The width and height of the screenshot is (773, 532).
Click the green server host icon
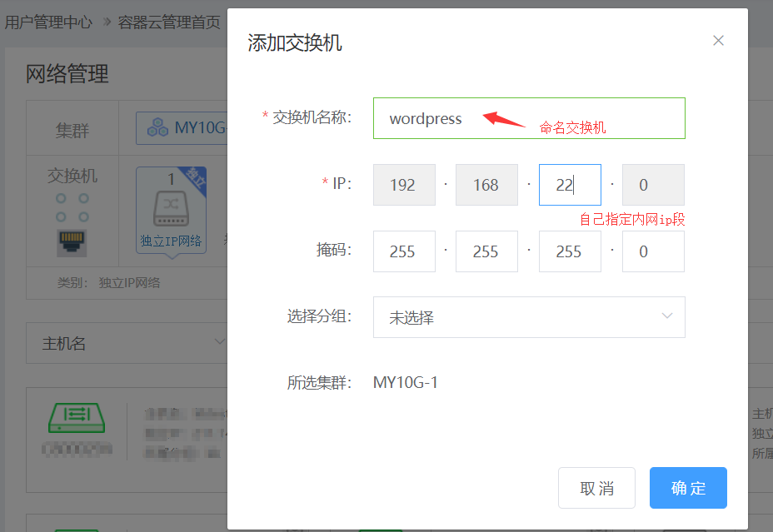pyautogui.click(x=76, y=418)
